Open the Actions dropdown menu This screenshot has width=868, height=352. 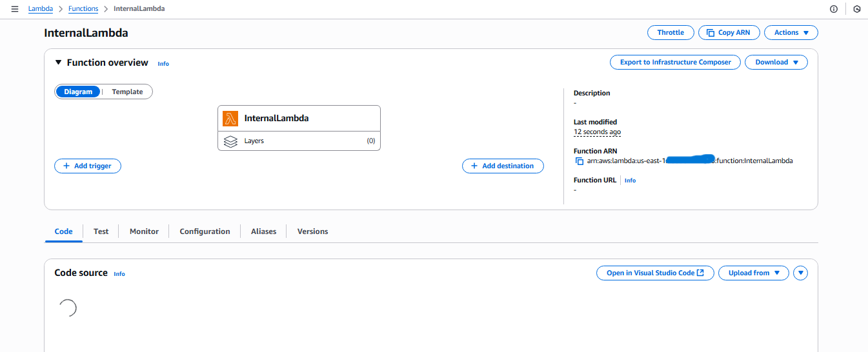[x=791, y=32]
